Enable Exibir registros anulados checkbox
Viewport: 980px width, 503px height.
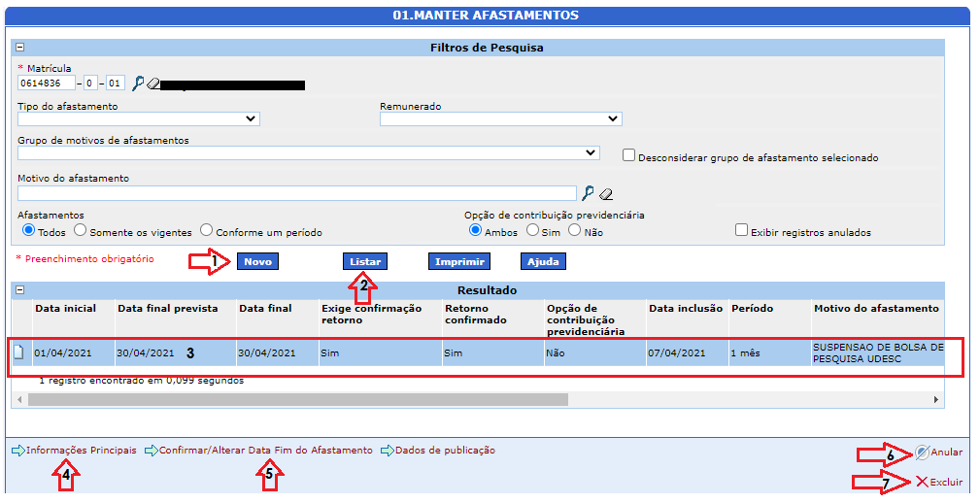click(x=742, y=231)
